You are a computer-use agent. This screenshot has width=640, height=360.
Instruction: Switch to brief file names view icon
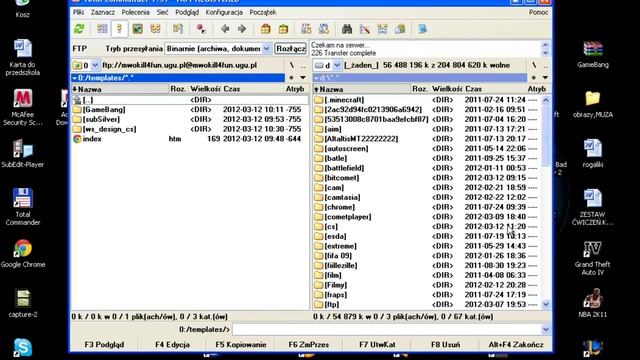pyautogui.click(x=102, y=29)
